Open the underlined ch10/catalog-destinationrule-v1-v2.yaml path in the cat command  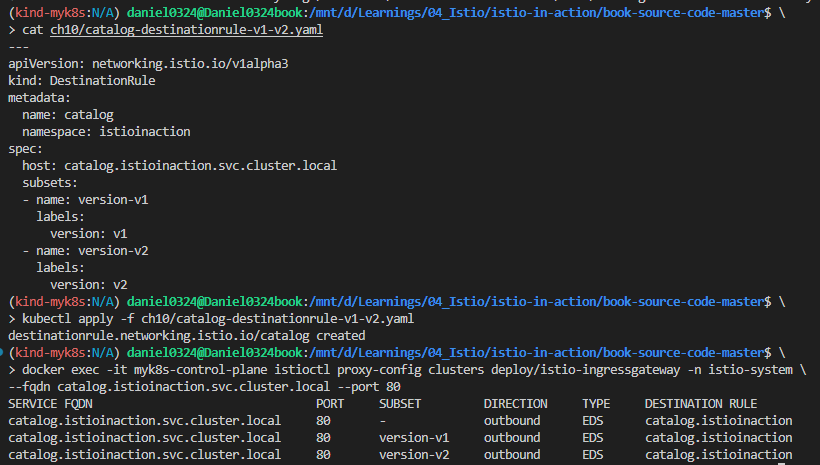pyautogui.click(x=186, y=30)
